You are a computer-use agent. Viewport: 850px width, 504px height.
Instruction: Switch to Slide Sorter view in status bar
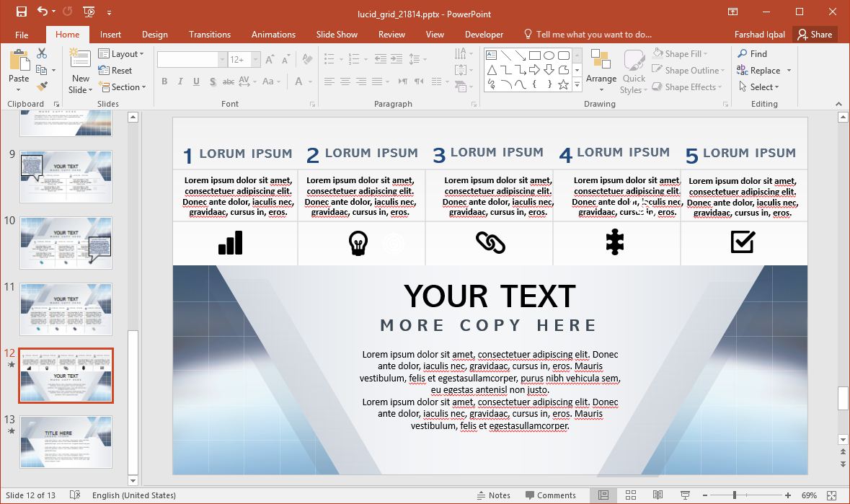(630, 495)
